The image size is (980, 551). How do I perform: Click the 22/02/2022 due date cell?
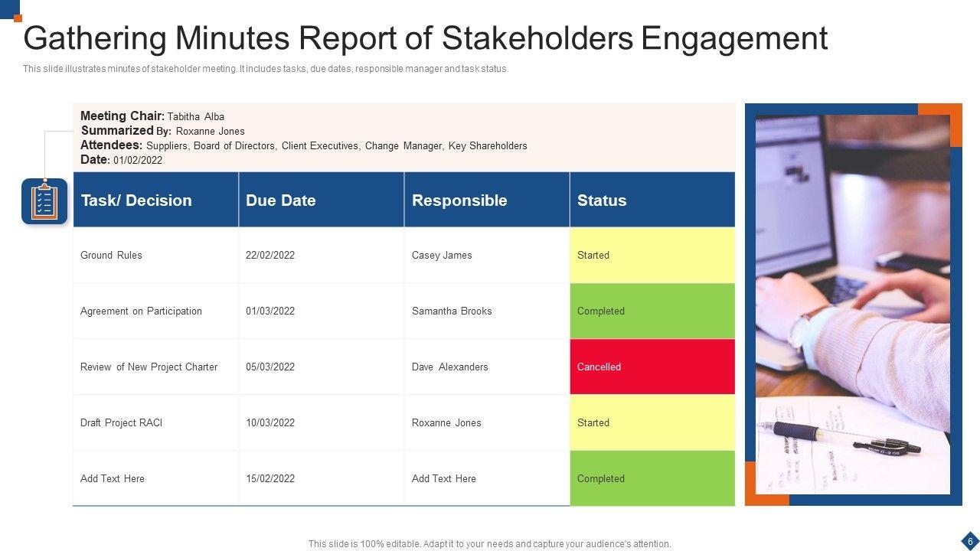point(270,256)
